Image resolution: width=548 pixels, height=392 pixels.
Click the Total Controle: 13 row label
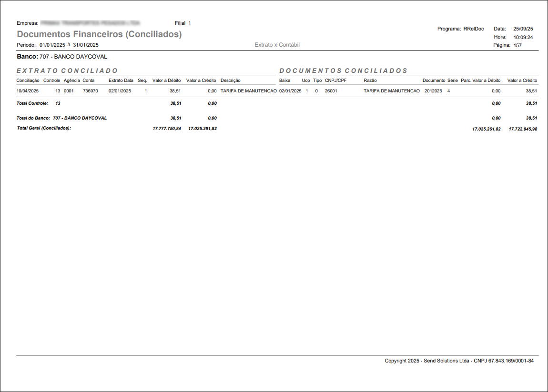click(39, 103)
